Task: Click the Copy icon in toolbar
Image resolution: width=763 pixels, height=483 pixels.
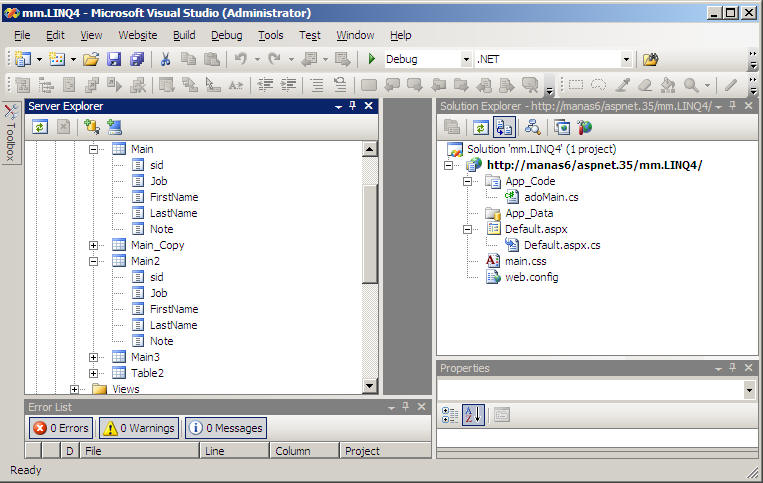Action: pyautogui.click(x=188, y=59)
